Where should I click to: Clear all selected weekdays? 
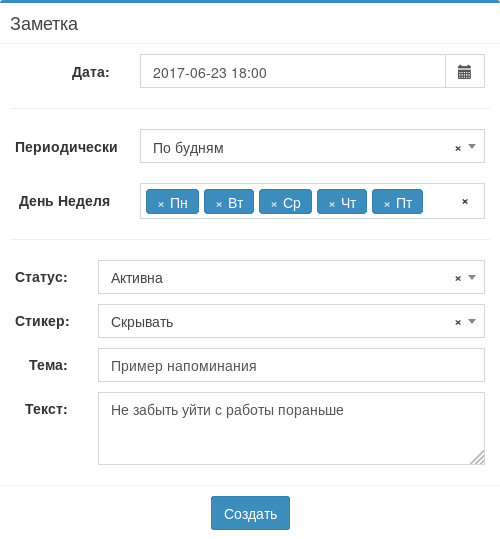(465, 201)
